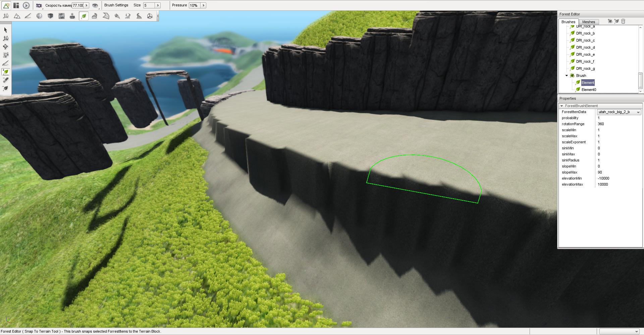Switch to the Brushes tab
This screenshot has width=644, height=335.
[x=568, y=22]
